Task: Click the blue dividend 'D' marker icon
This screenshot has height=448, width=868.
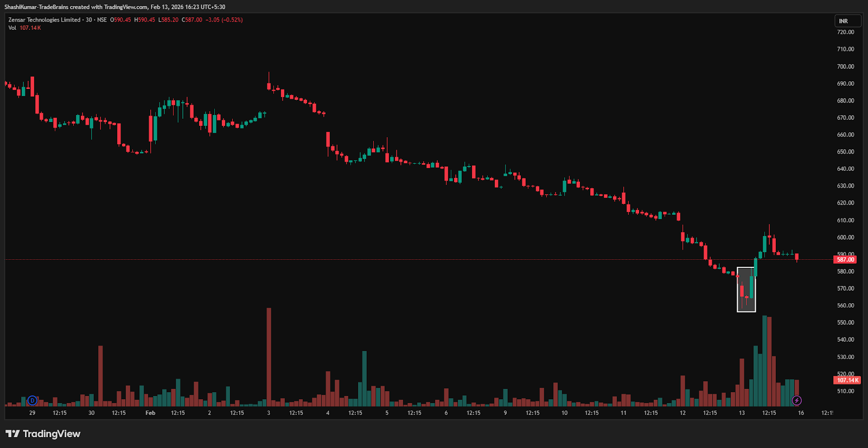Action: [33, 400]
